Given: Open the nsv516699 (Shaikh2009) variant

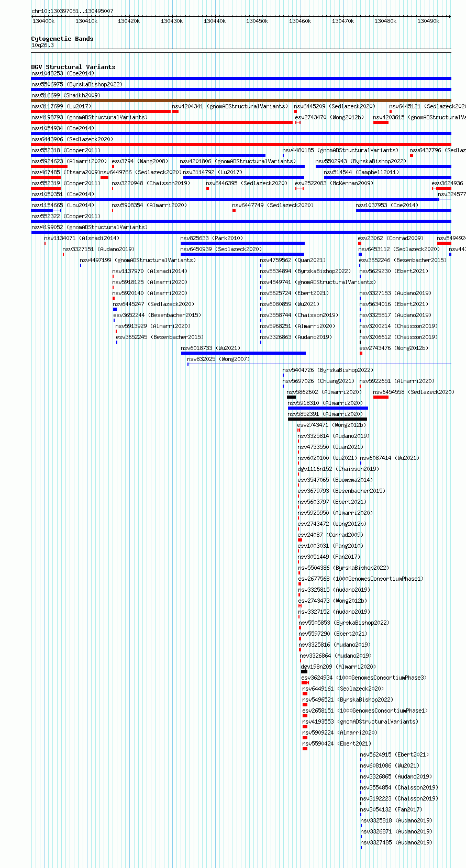Looking at the screenshot, I should [x=66, y=95].
